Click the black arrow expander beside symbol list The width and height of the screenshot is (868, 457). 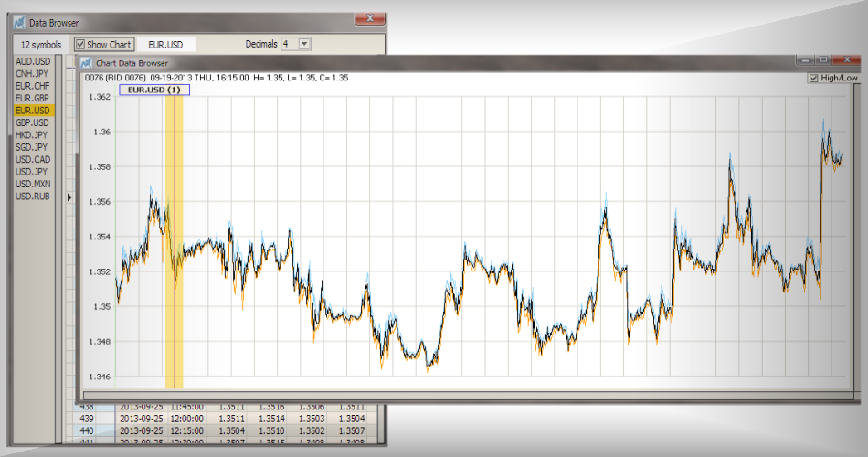(x=69, y=197)
